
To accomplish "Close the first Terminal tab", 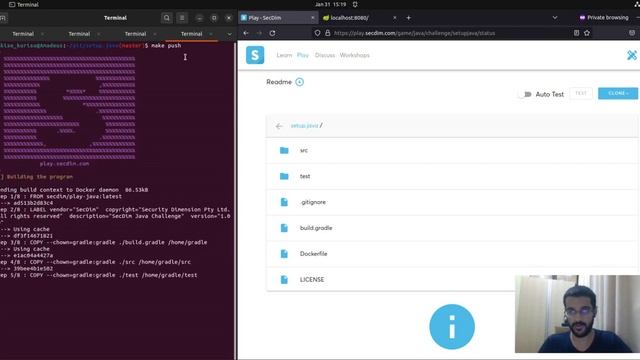I will [x=42, y=34].
